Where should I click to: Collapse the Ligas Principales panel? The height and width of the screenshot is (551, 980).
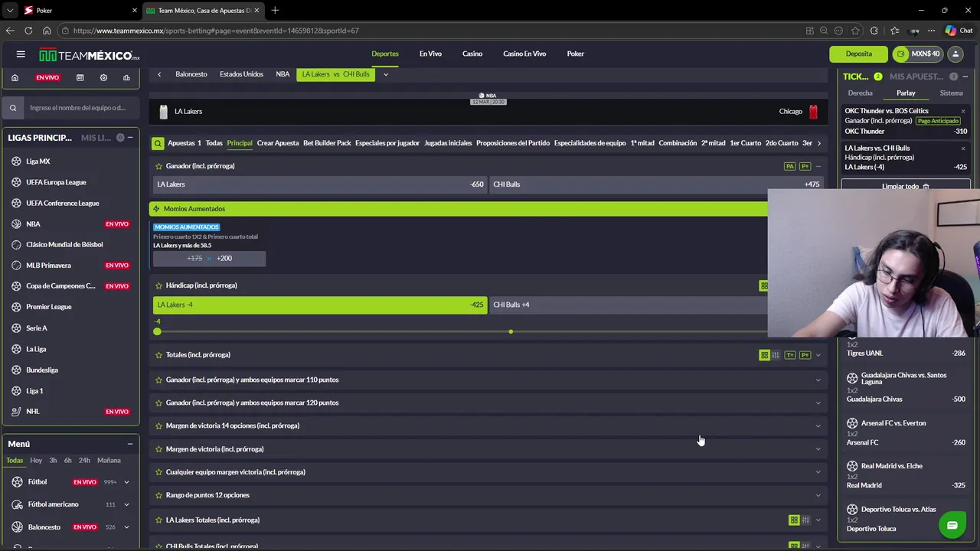[x=130, y=138]
